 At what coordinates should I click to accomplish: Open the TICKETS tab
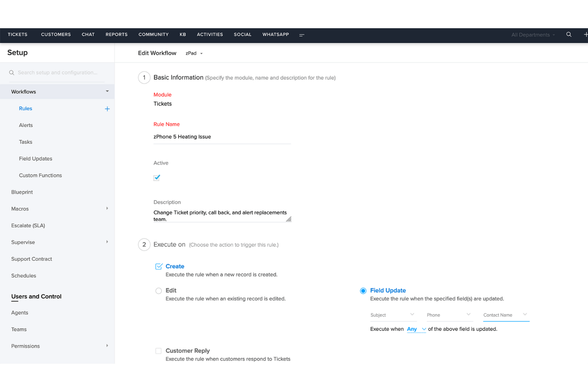point(17,35)
